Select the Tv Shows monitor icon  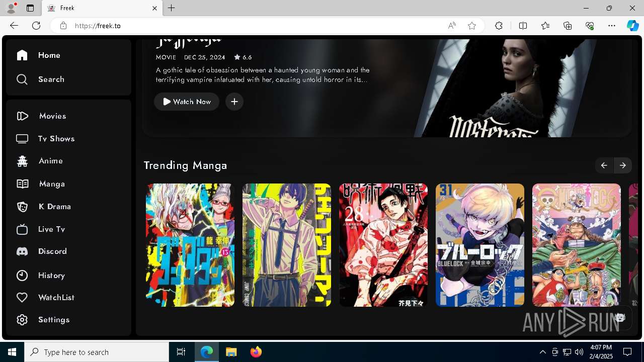[22, 139]
